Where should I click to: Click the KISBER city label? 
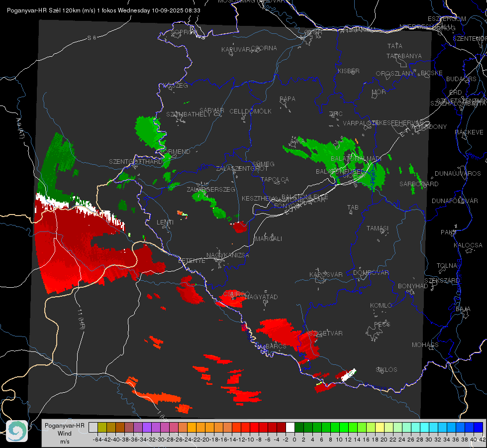tap(349, 71)
